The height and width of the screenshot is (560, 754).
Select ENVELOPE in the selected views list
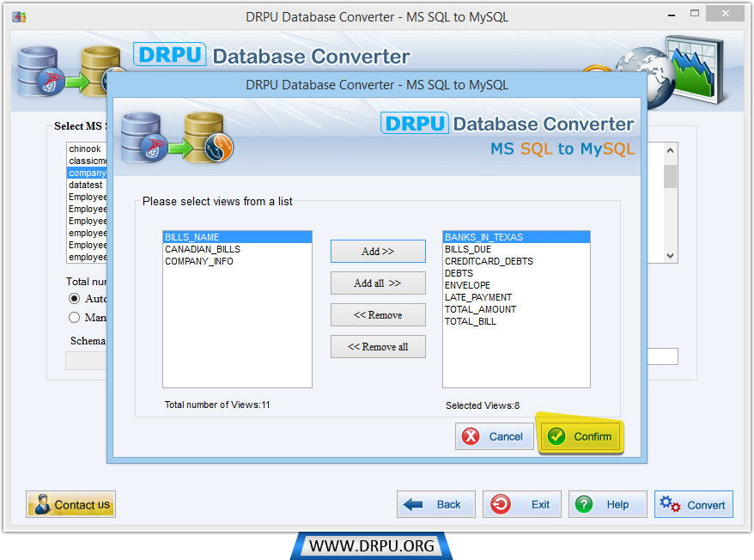pos(516,285)
